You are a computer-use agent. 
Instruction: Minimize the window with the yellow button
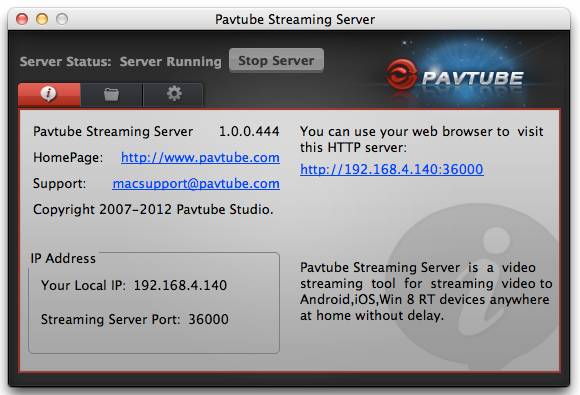coord(42,19)
